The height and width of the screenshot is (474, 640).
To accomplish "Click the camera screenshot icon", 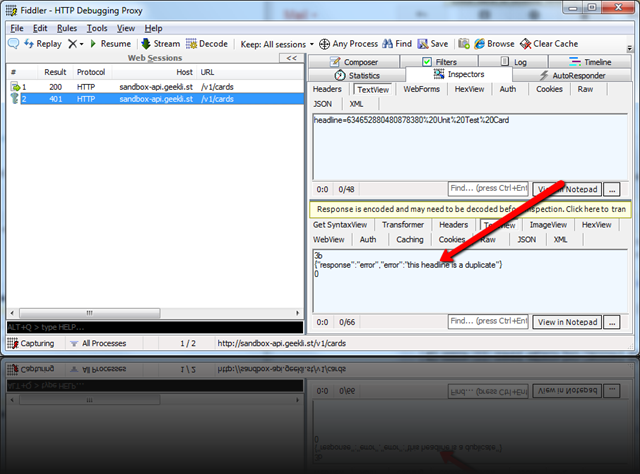I will point(464,43).
